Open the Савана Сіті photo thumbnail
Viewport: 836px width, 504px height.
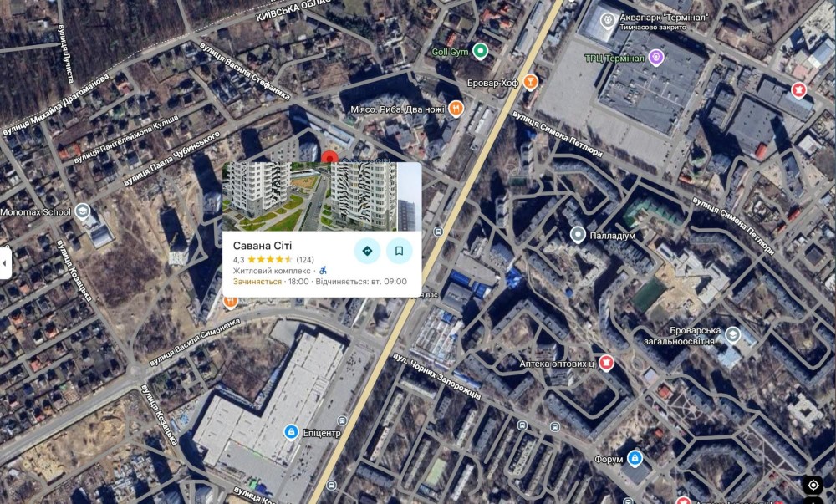tap(322, 196)
